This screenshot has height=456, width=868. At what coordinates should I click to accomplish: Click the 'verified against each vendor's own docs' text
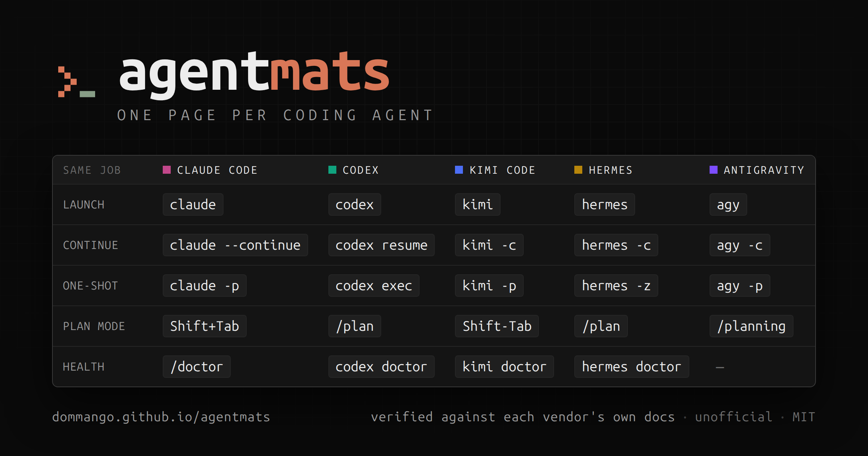(523, 417)
